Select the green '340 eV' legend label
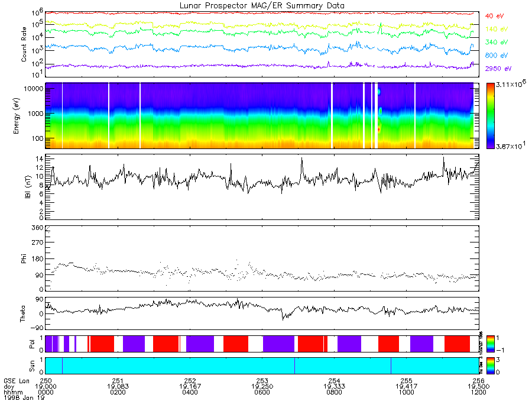Image resolution: width=532 pixels, height=414 pixels. click(x=497, y=42)
